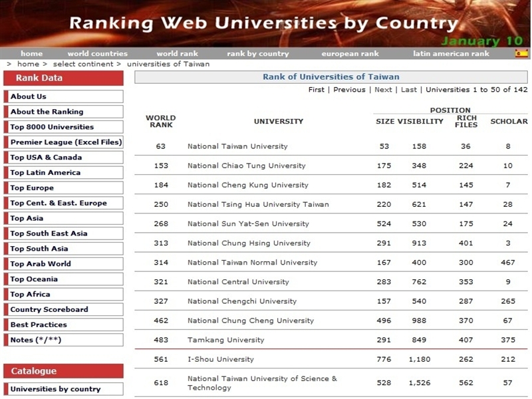The height and width of the screenshot is (399, 532).
Task: Jump to First page of results
Action: 317,90
